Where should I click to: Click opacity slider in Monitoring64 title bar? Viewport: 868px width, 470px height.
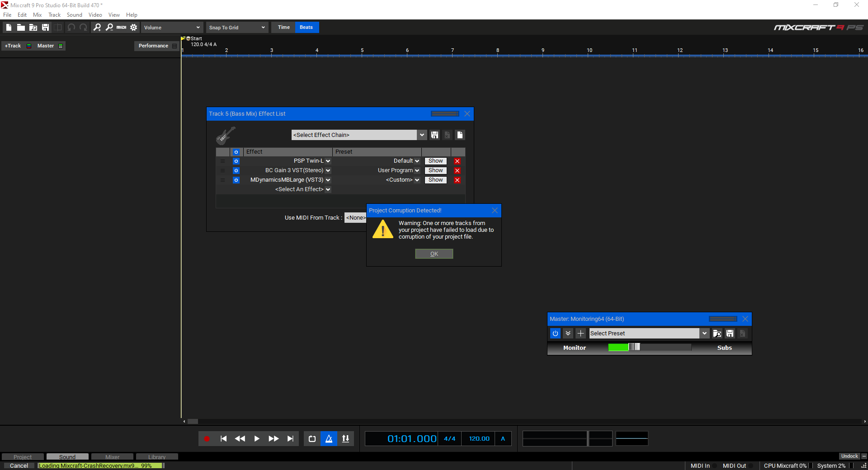[x=723, y=319]
